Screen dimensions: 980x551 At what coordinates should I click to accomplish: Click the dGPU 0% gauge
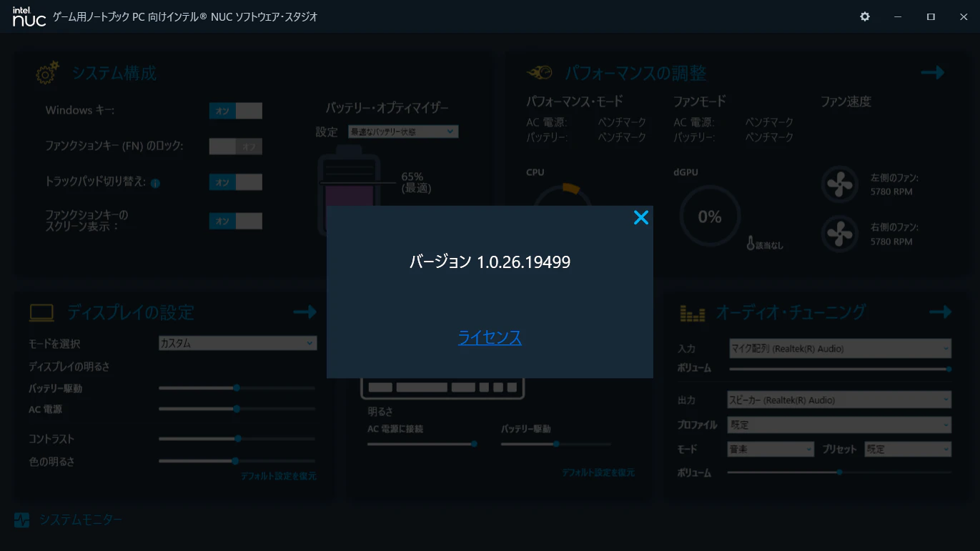[x=710, y=217]
